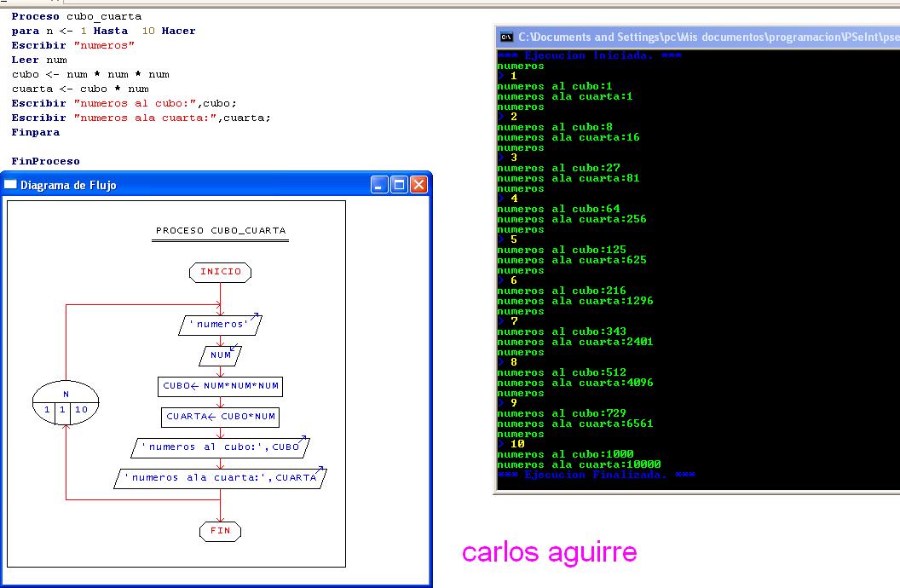Click the code line 'Proceso cubo_cuarta'
The image size is (900, 588).
click(x=77, y=17)
